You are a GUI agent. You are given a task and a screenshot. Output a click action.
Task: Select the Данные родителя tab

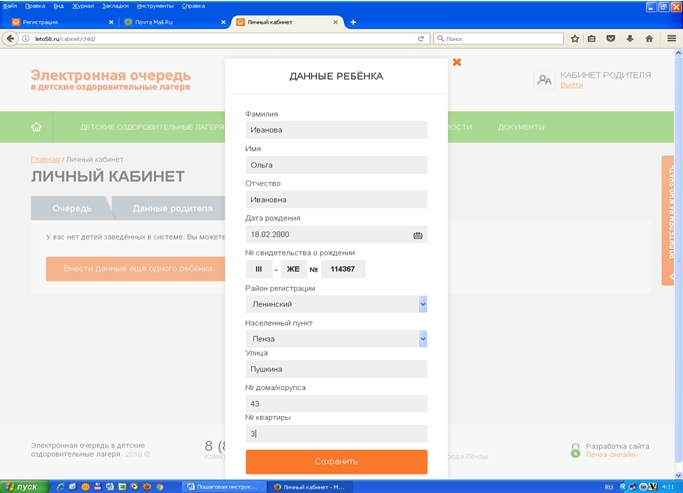click(x=172, y=208)
